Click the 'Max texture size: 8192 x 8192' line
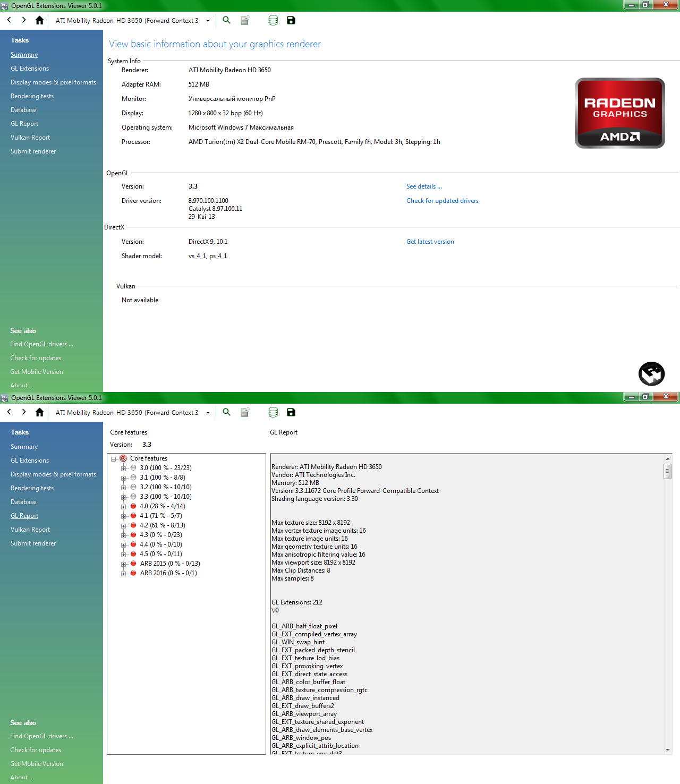The width and height of the screenshot is (680, 784). point(311,523)
